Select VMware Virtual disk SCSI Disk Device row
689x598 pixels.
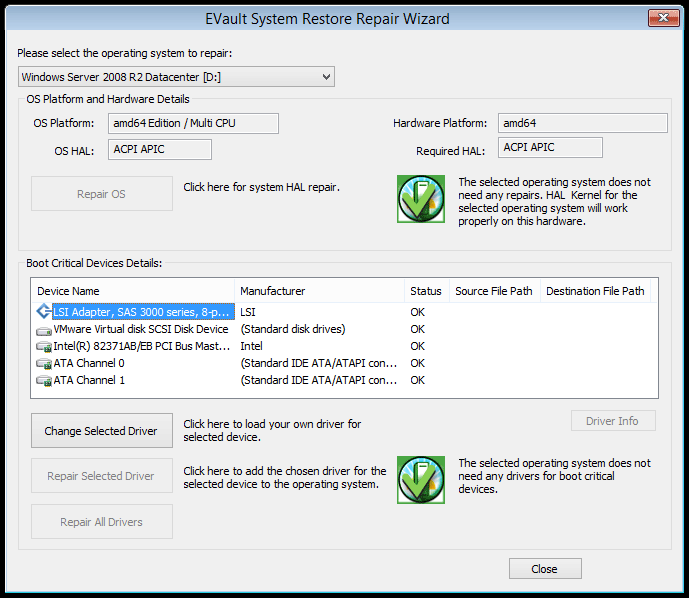click(344, 329)
